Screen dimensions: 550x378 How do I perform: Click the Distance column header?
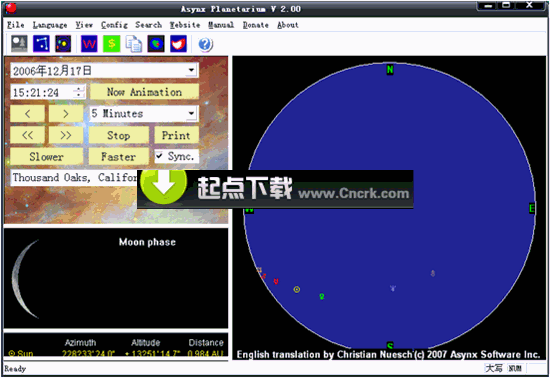(x=206, y=343)
